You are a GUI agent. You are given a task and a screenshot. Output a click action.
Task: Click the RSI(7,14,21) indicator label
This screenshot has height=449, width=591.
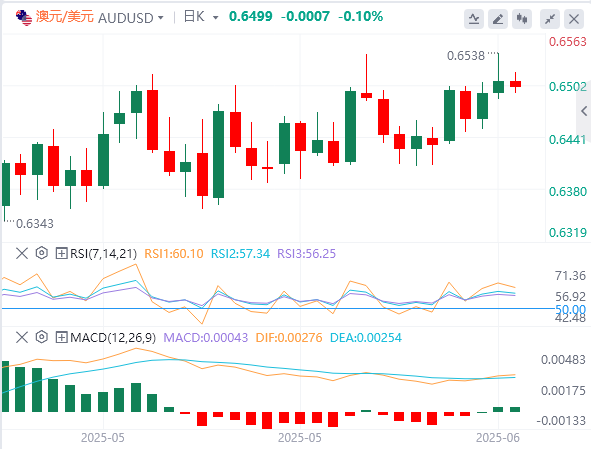pyautogui.click(x=103, y=254)
